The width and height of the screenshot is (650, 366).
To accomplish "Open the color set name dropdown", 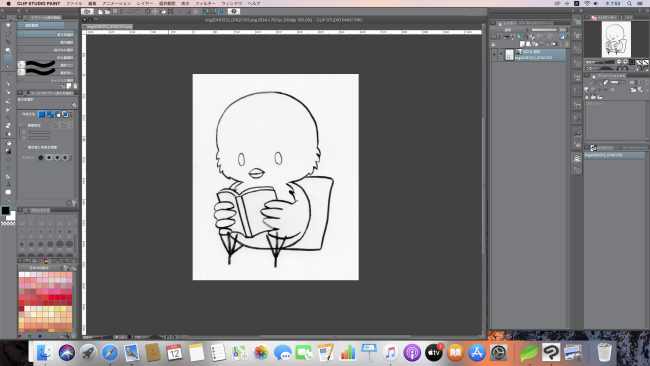I will 41,268.
